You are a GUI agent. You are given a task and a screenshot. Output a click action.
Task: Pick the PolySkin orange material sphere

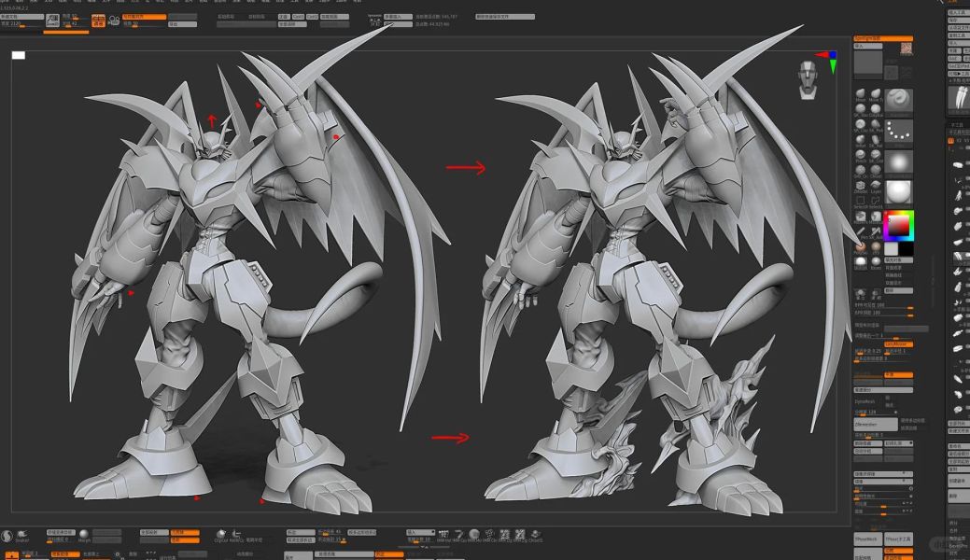pyautogui.click(x=861, y=248)
